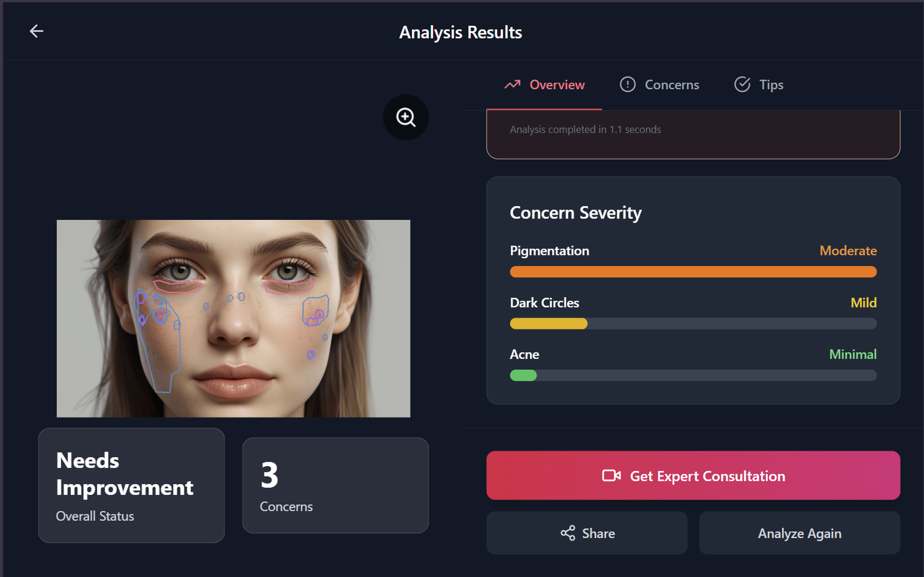Click the green Acne severity bar
Screen dimensions: 924x577
[x=523, y=375]
